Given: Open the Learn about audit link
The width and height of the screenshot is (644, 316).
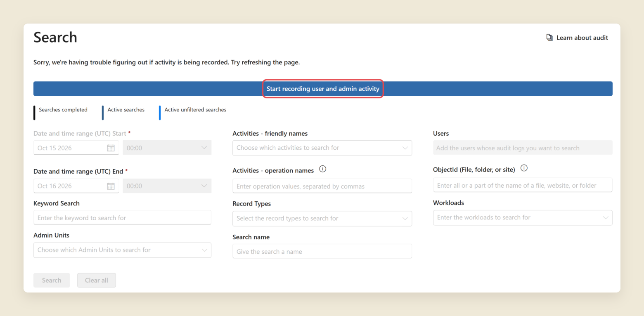Looking at the screenshot, I should (577, 38).
